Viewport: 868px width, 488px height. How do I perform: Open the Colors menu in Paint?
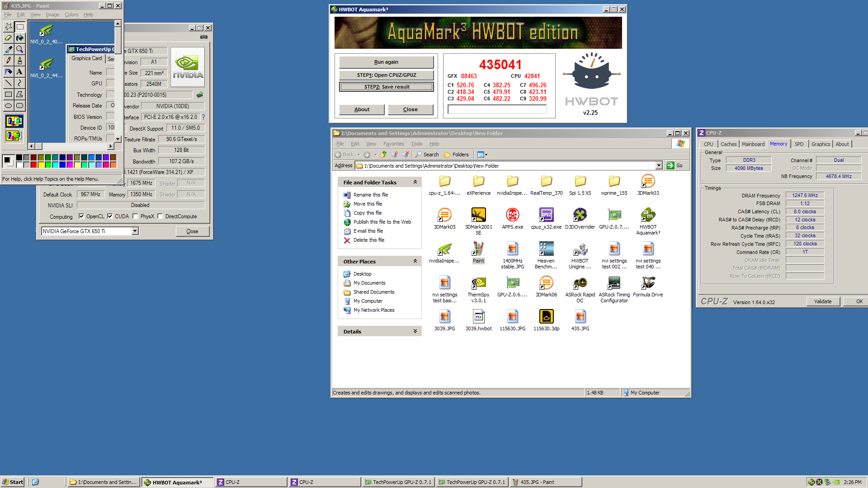pos(71,14)
